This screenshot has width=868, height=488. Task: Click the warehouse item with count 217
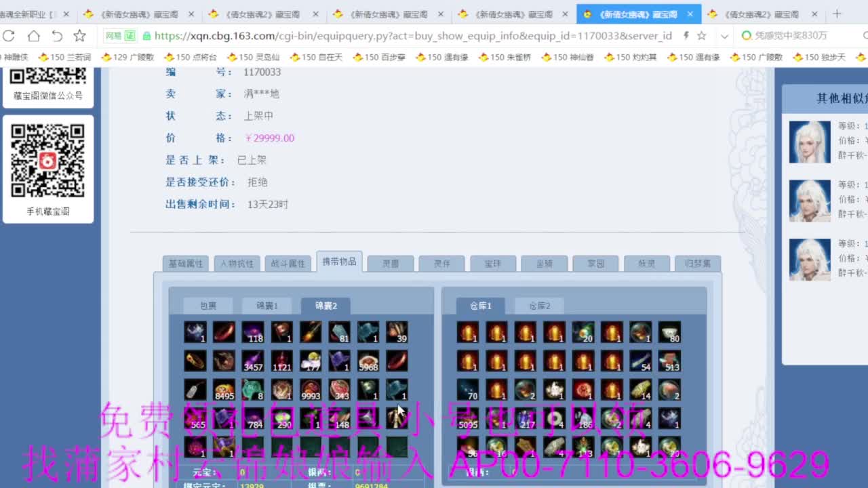526,418
